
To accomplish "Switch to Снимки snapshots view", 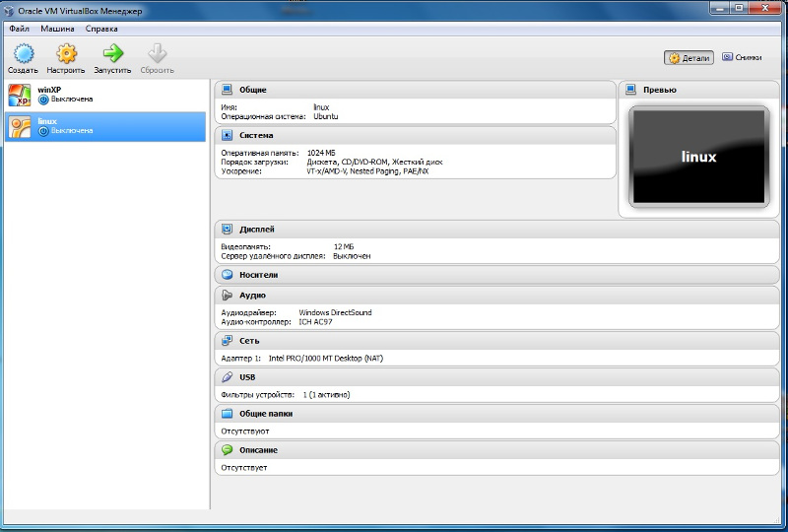I will point(743,57).
